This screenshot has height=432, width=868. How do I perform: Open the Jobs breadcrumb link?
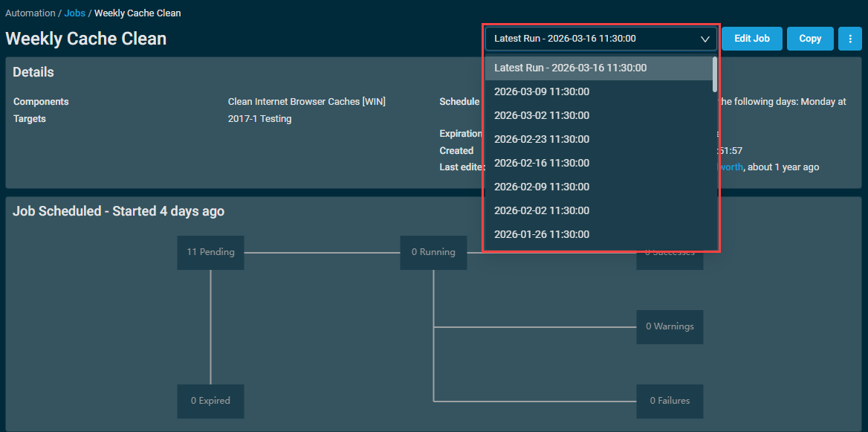[75, 13]
